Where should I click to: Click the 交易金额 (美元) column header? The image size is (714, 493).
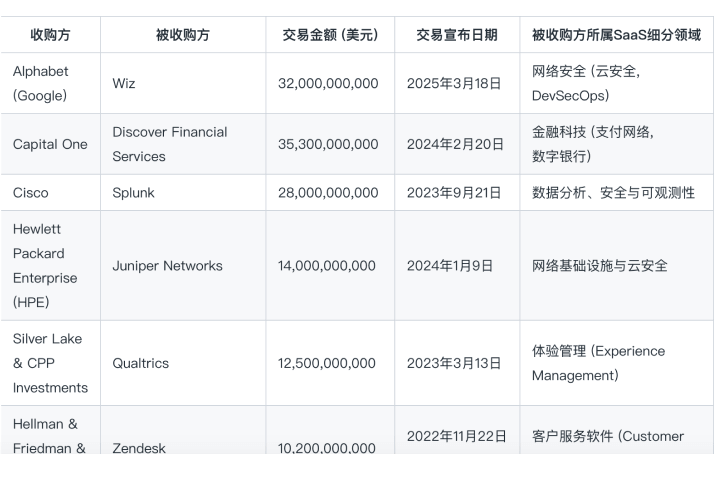(x=330, y=35)
